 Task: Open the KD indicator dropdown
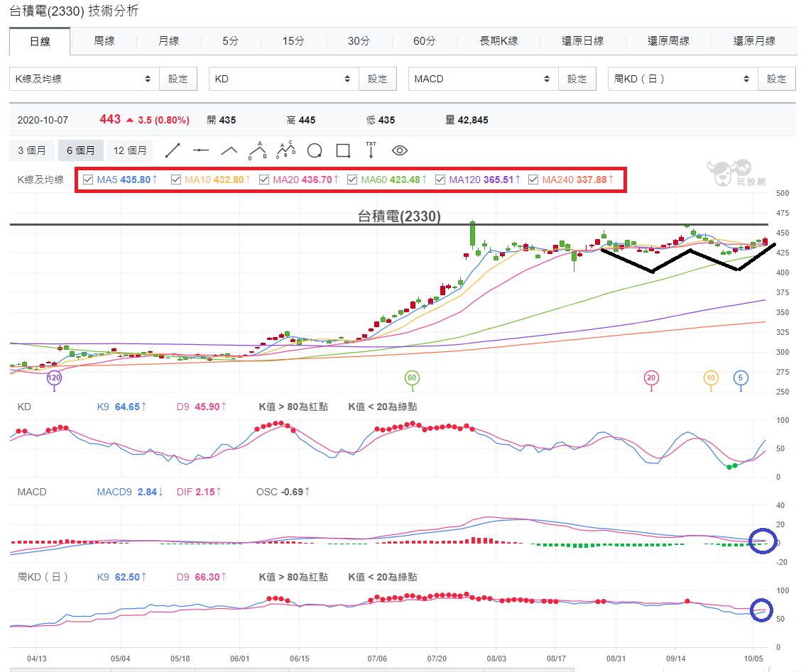click(284, 79)
